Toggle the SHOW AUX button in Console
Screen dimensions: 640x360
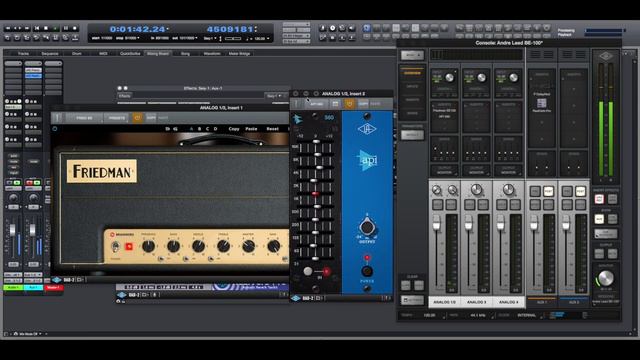[x=599, y=219]
